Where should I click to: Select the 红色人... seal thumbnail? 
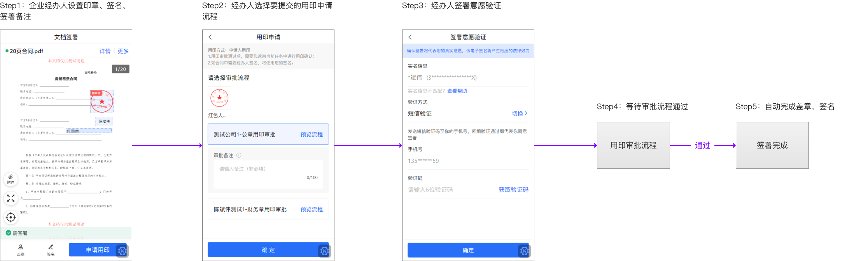point(219,98)
